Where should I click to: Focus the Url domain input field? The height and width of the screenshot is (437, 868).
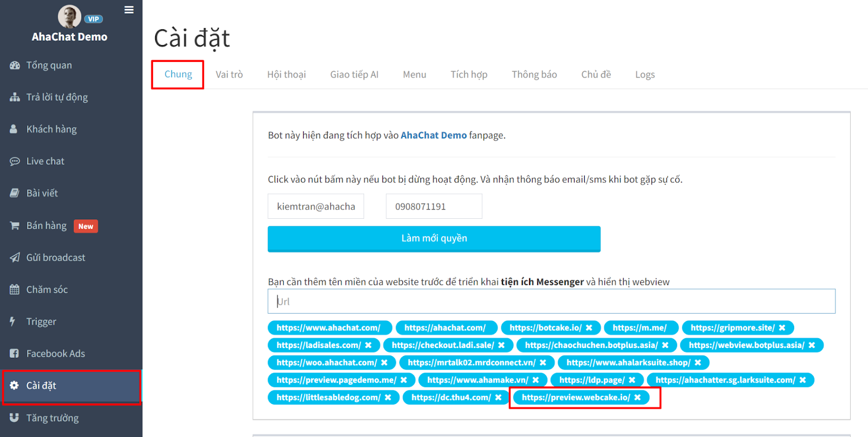(x=551, y=301)
